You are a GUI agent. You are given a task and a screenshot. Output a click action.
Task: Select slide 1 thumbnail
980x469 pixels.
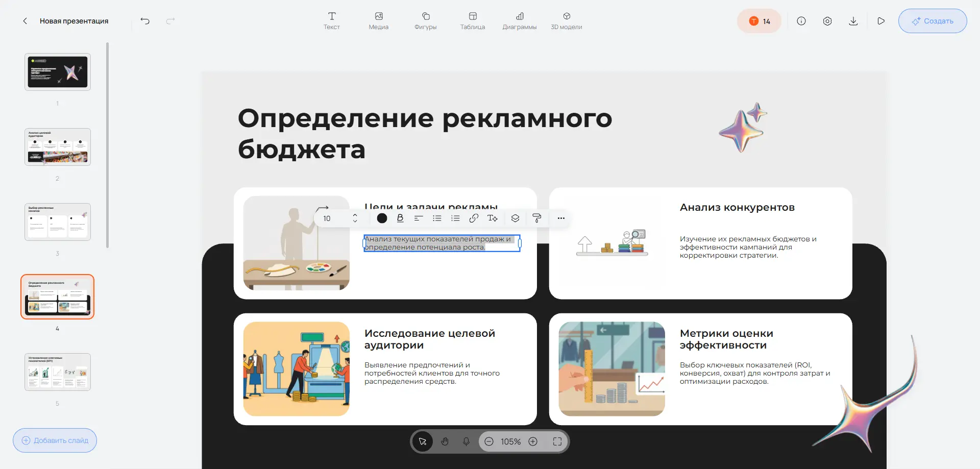click(x=58, y=72)
